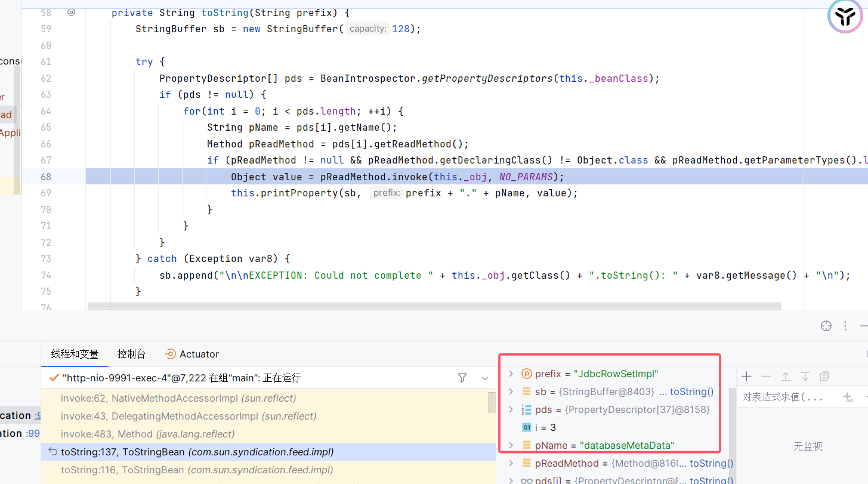Viewport: 868px width, 484px height.
Task: Switch to the 控制台 console tab
Action: pyautogui.click(x=131, y=354)
